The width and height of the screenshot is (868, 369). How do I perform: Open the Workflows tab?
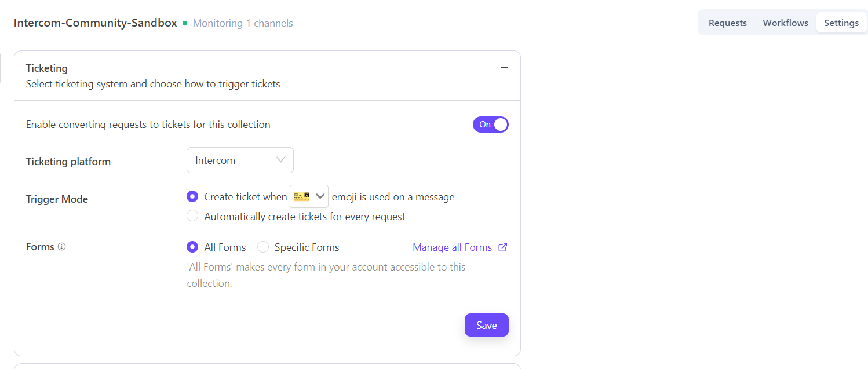785,23
